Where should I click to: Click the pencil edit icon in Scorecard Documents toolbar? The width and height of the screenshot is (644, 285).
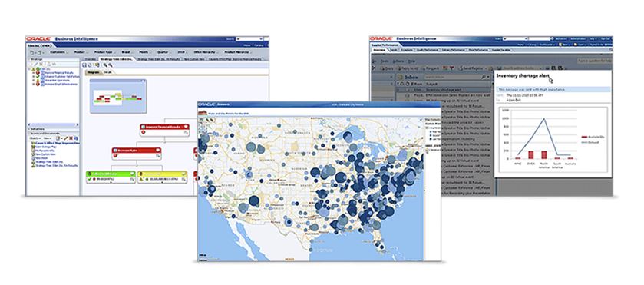pyautogui.click(x=66, y=138)
